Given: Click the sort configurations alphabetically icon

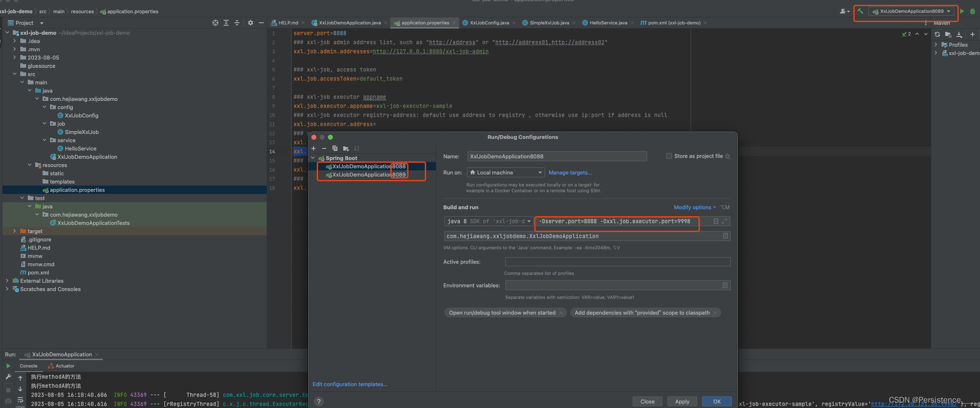Looking at the screenshot, I should [356, 148].
